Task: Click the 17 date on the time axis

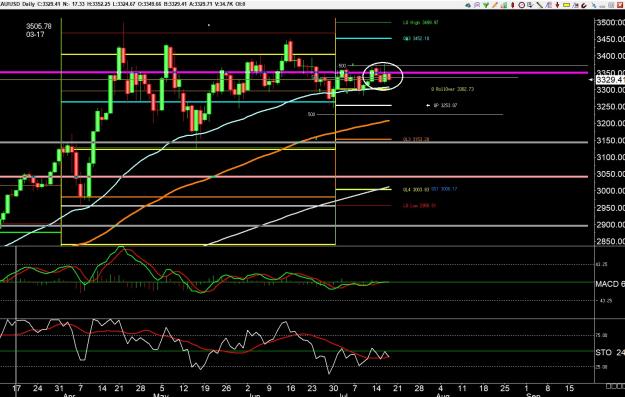Action: 16,388
